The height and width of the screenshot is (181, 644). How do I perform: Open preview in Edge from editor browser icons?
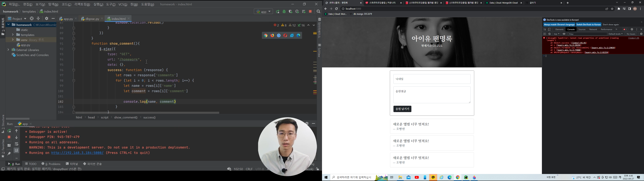point(299,36)
